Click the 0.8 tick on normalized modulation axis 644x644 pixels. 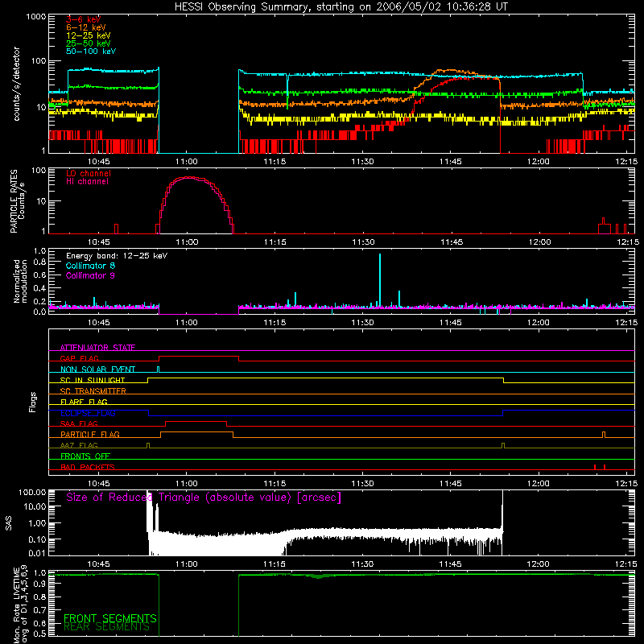[39, 262]
